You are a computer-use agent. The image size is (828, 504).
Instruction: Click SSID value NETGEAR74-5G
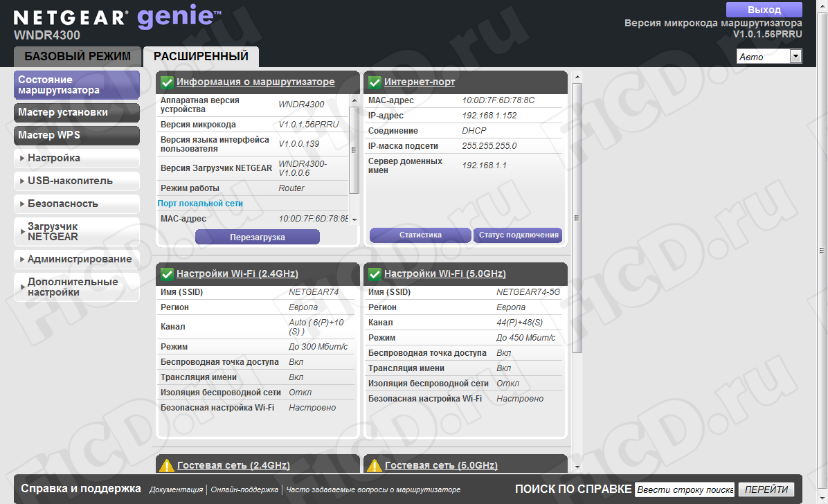[528, 292]
